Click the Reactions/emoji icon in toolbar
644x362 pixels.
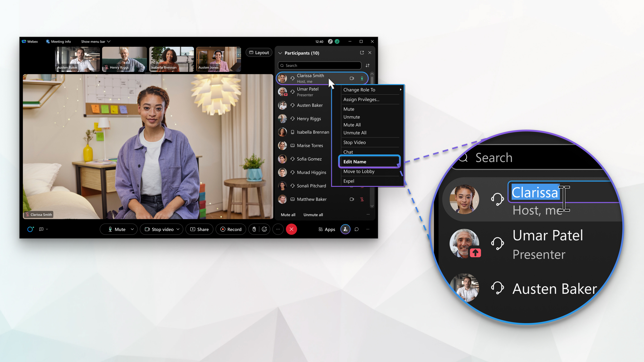[264, 229]
